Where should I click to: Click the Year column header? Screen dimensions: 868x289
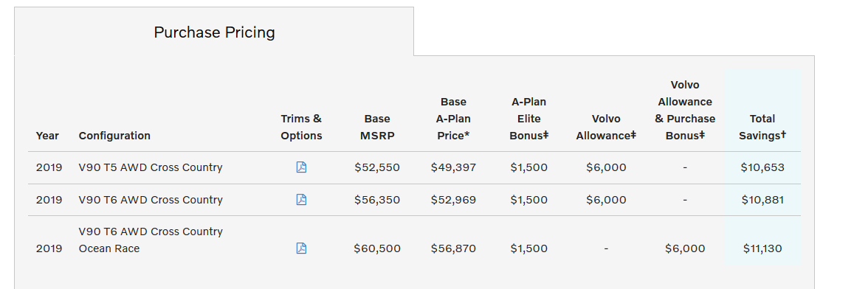click(47, 136)
